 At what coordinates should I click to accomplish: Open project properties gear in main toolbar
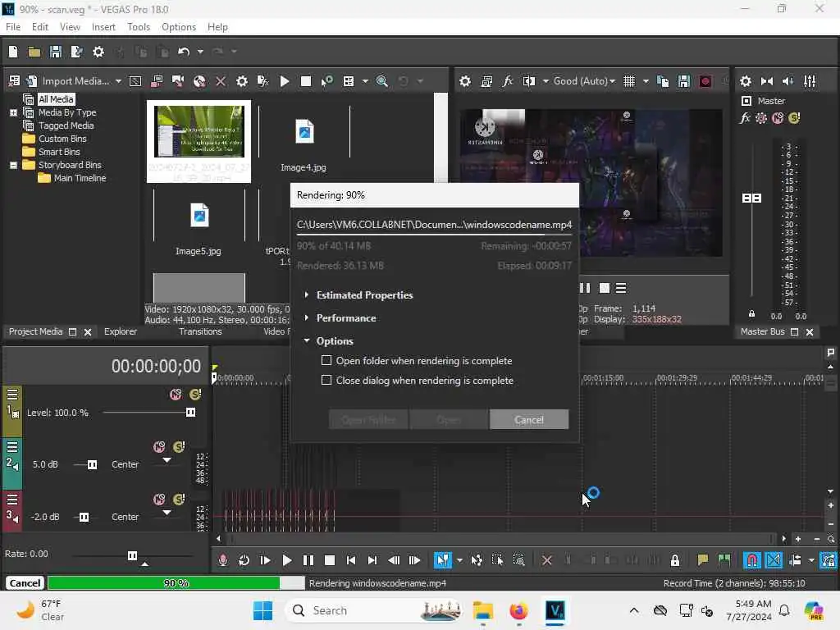[x=98, y=52]
